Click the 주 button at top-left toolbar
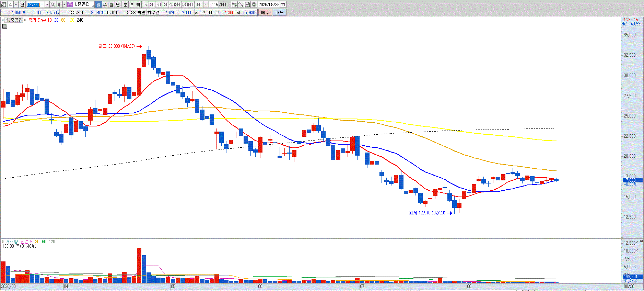 pyautogui.click(x=10, y=4)
